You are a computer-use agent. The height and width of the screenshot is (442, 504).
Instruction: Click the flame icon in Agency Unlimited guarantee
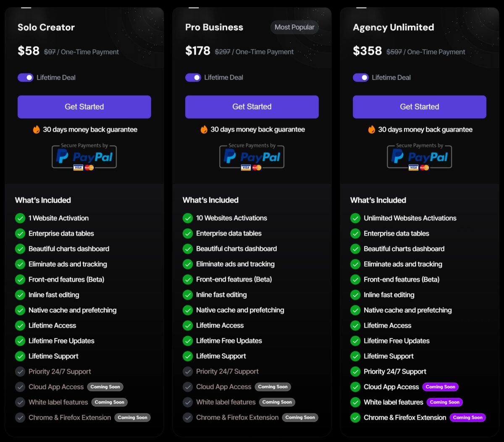pos(372,129)
